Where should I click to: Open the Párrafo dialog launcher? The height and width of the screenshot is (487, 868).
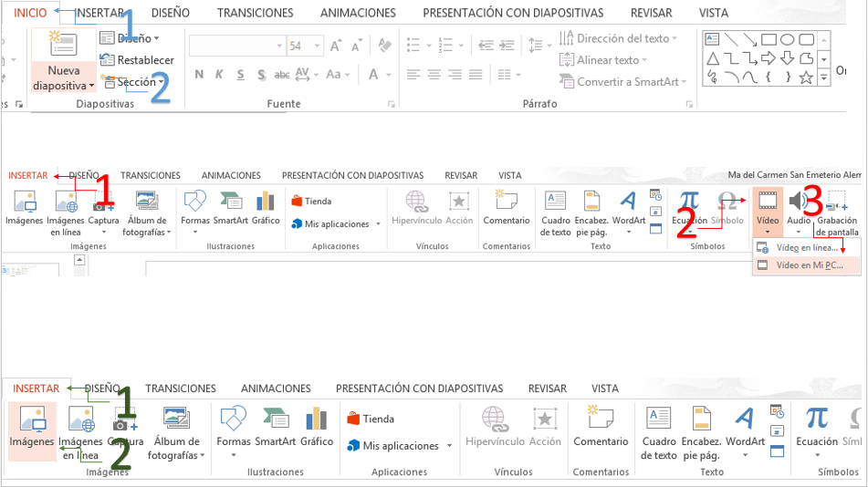pos(689,104)
